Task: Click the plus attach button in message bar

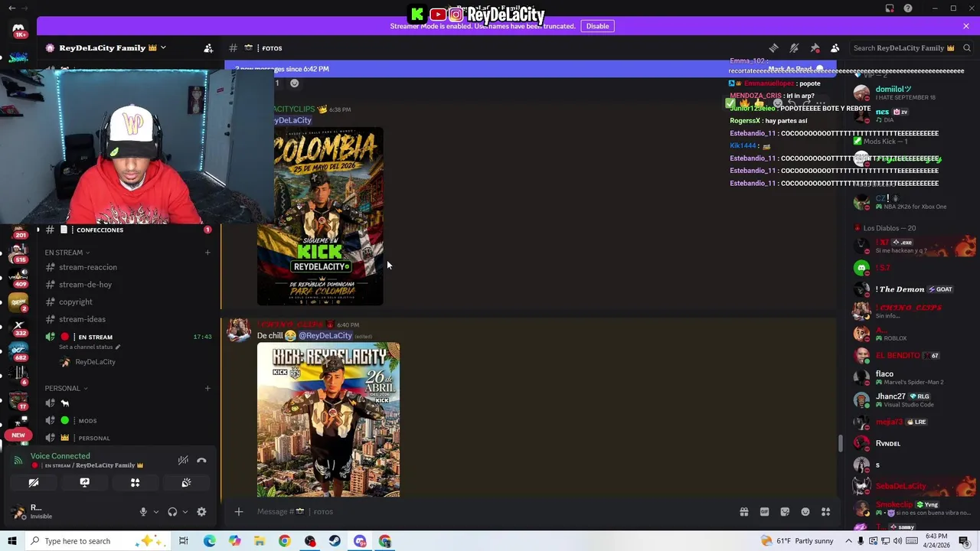Action: [239, 512]
